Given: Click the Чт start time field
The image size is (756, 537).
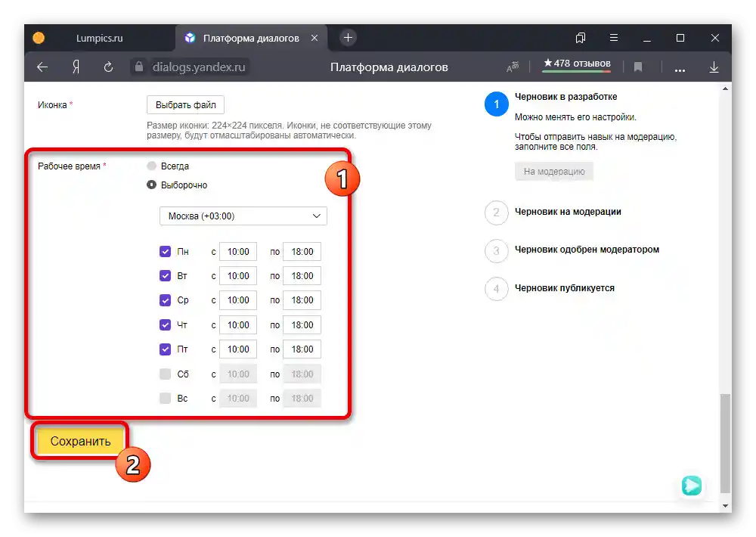Looking at the screenshot, I should tap(238, 324).
